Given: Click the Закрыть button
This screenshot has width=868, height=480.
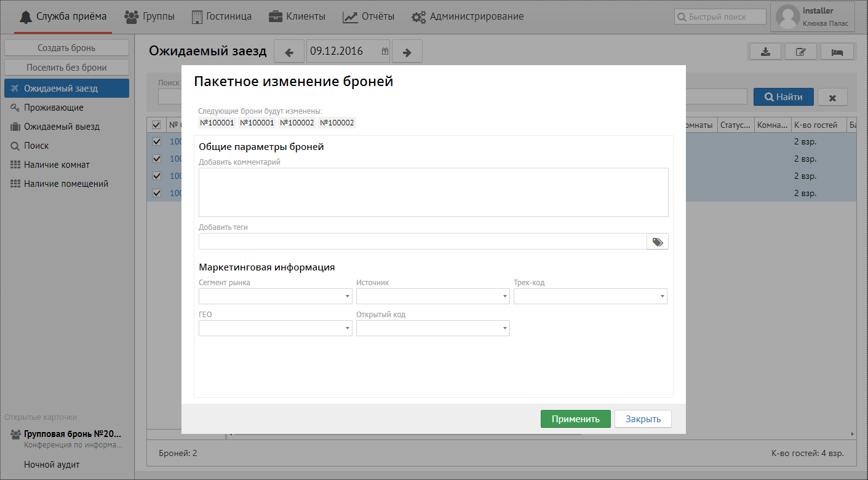Looking at the screenshot, I should [x=643, y=419].
